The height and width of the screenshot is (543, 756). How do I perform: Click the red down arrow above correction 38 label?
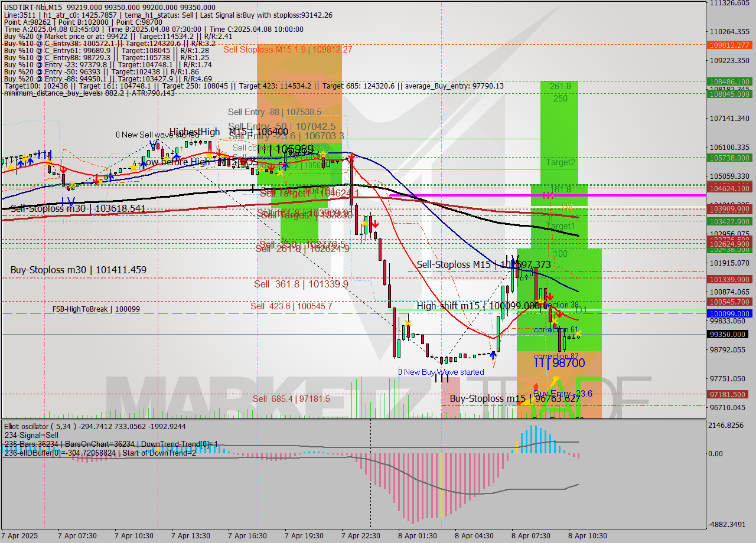click(x=550, y=296)
